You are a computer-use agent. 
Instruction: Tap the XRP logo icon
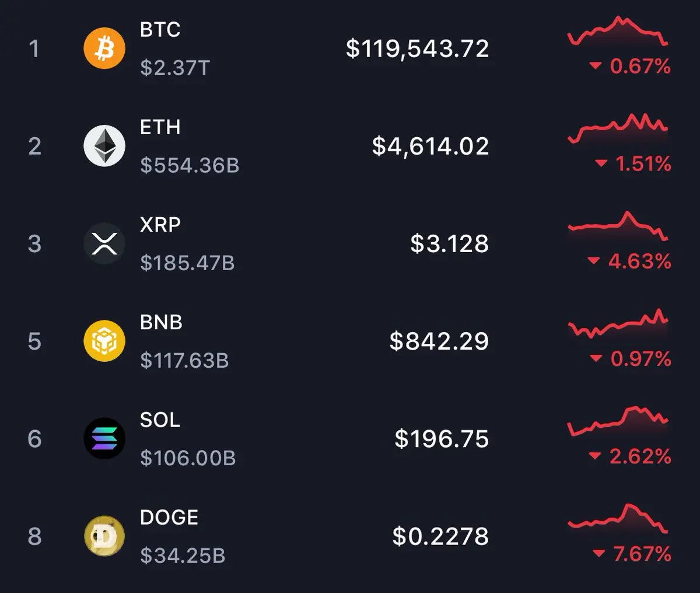(104, 243)
